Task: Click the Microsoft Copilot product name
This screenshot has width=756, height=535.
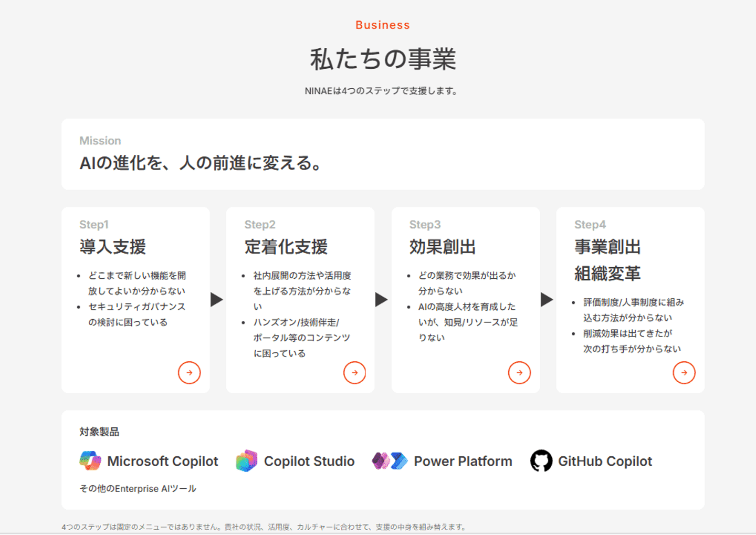Action: pos(162,461)
